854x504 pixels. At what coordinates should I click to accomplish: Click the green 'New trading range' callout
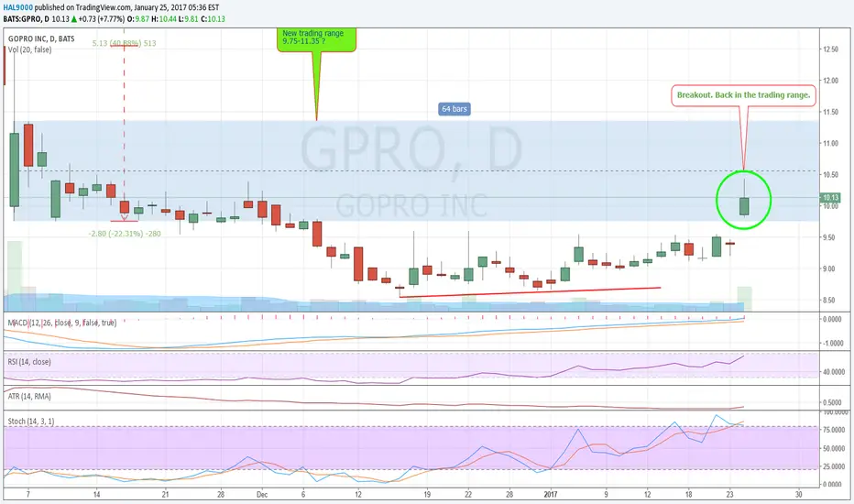(316, 40)
